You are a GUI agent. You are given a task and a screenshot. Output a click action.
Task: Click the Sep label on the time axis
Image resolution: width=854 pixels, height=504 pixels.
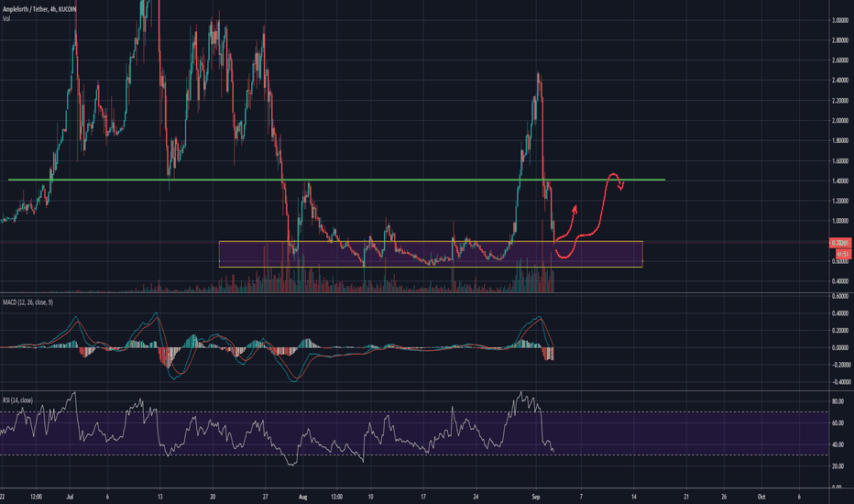[x=536, y=497]
